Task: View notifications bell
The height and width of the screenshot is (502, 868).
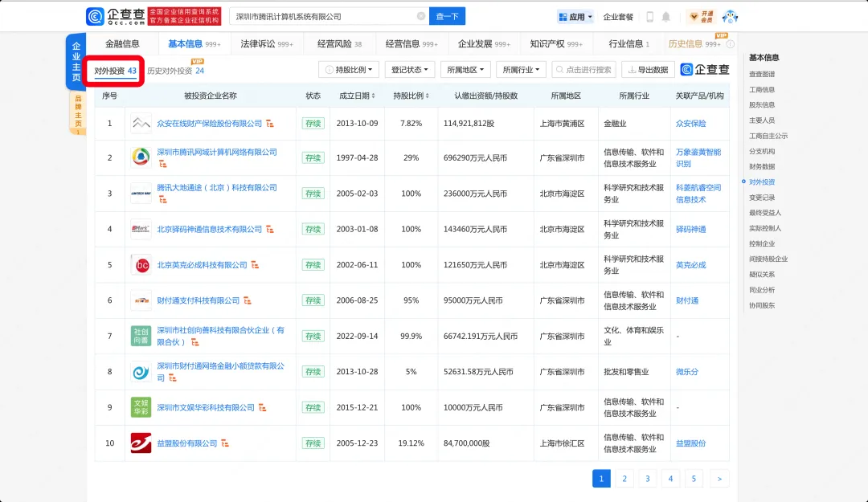Action: (666, 17)
